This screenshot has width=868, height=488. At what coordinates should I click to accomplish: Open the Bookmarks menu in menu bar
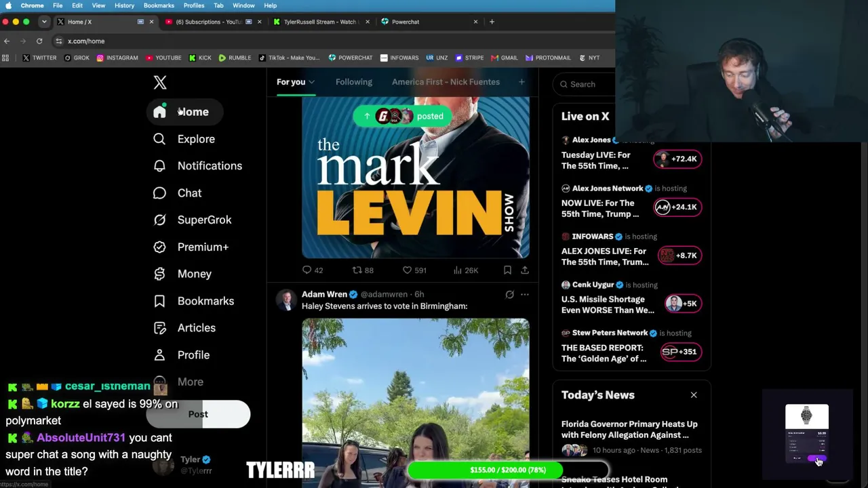[159, 5]
